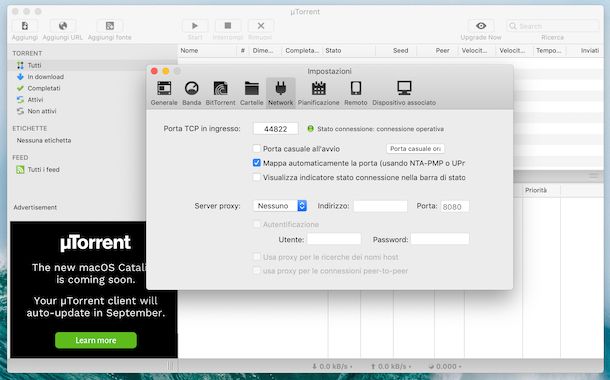610x380 pixels.
Task: Toggle usa proxy per connessioni peer-to-peer
Action: tap(256, 270)
